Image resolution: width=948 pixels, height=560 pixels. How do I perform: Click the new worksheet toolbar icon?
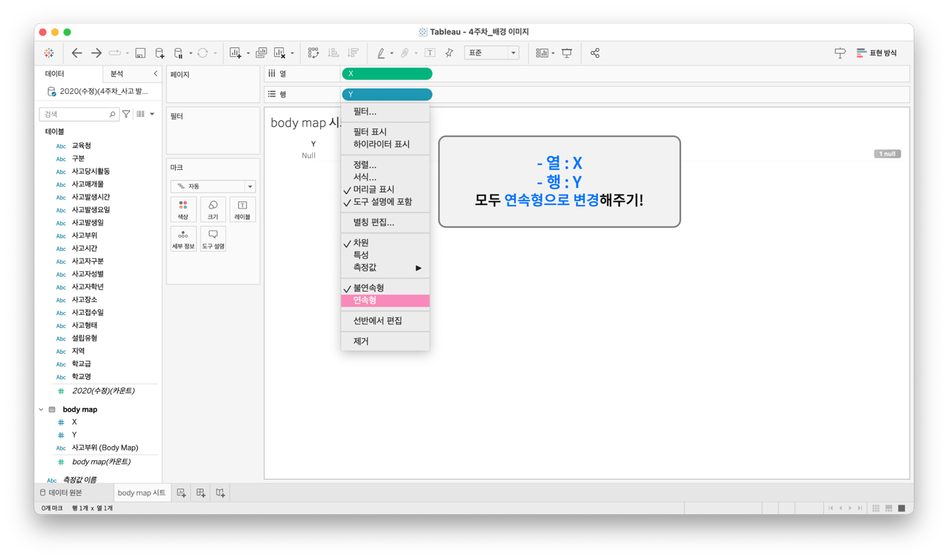[235, 52]
